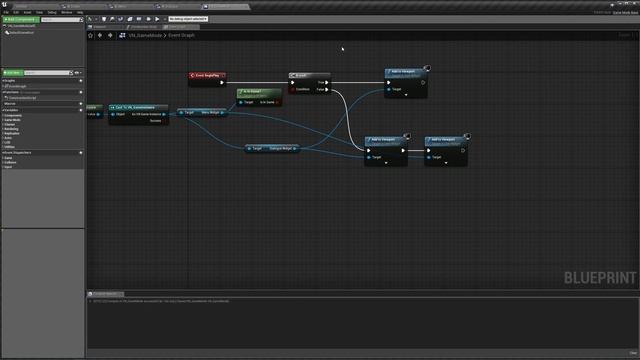Viewport: 640px width, 360px height.
Task: Open the File menu
Action: (x=6, y=12)
